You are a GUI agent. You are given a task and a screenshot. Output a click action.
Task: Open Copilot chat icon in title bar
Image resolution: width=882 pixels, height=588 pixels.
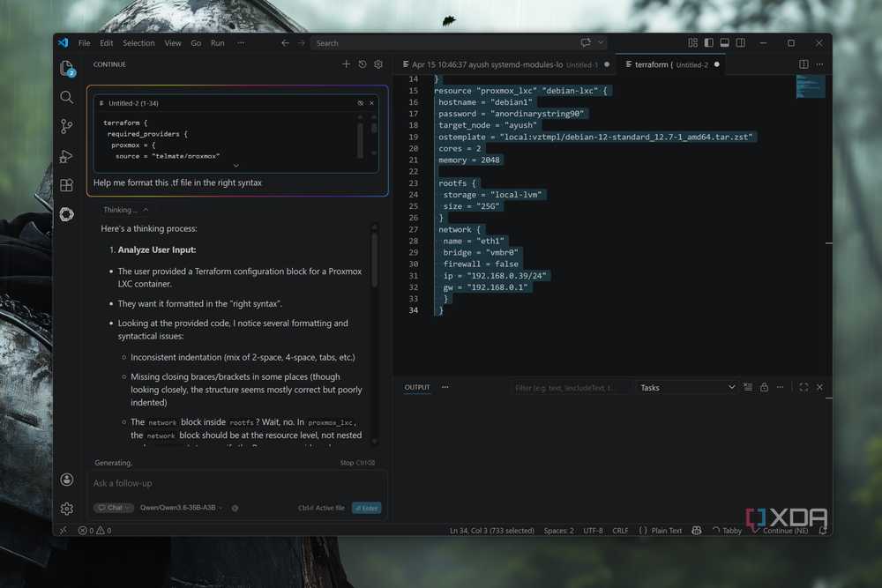click(586, 42)
